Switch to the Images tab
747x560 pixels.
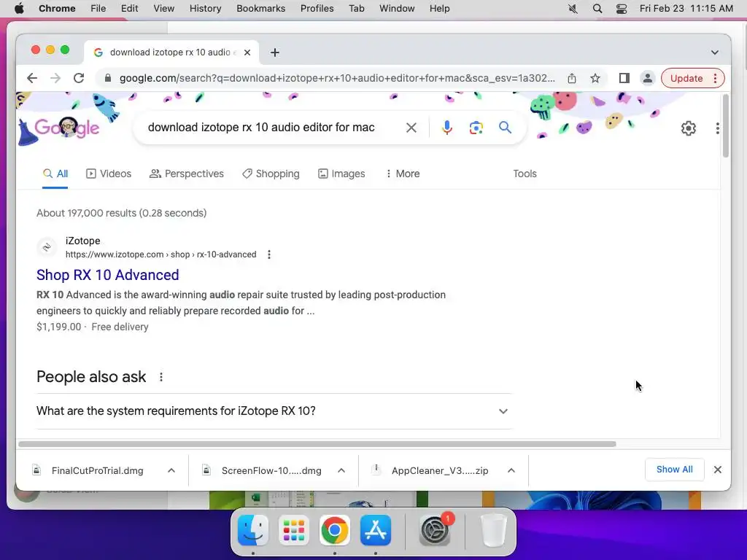[x=341, y=174]
